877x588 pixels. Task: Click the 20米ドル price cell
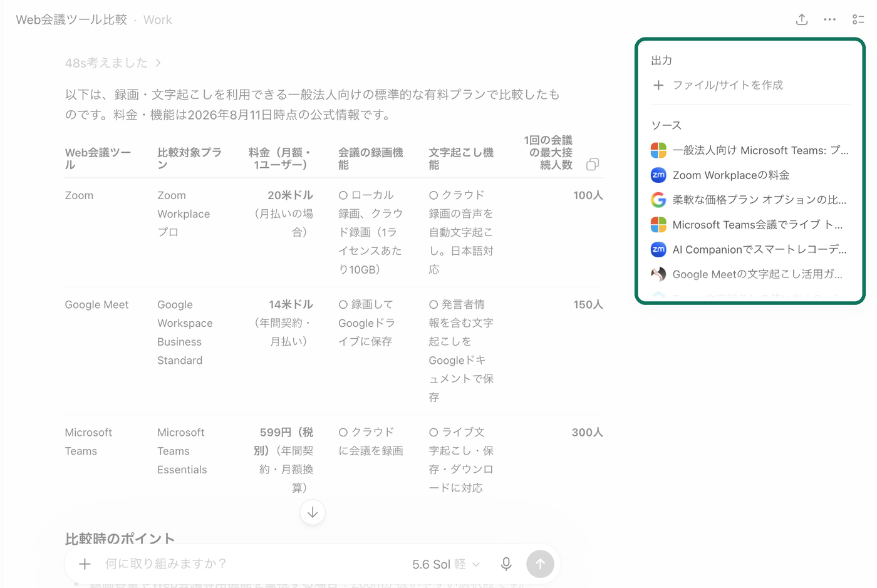click(290, 195)
